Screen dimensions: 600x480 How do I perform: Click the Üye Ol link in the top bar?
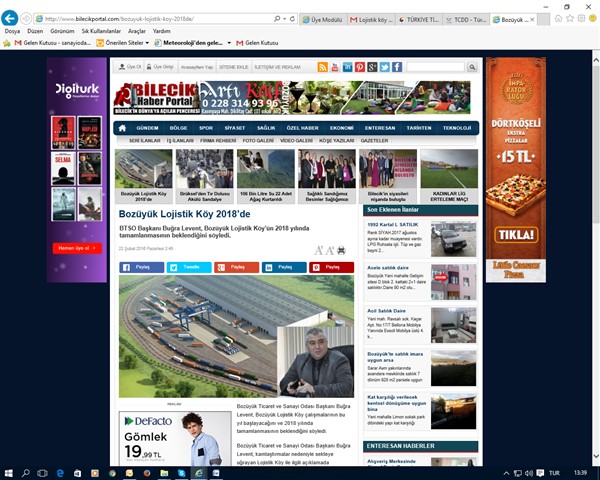coord(130,67)
